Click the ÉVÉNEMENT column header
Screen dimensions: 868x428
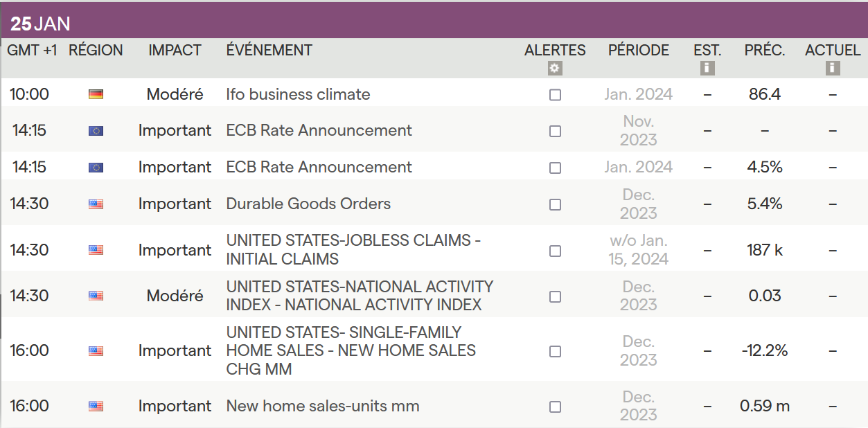click(269, 51)
